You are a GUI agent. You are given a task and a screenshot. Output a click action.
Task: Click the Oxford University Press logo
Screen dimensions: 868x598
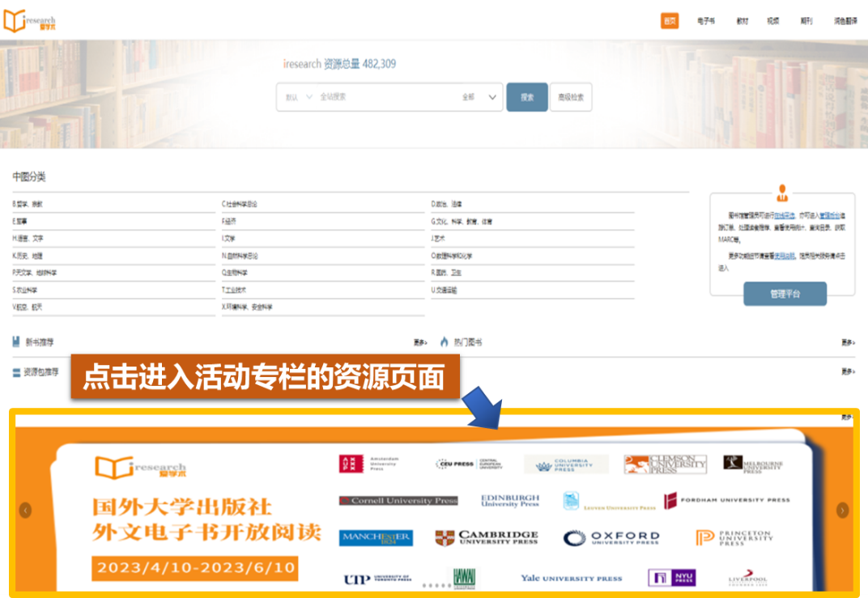click(x=612, y=538)
